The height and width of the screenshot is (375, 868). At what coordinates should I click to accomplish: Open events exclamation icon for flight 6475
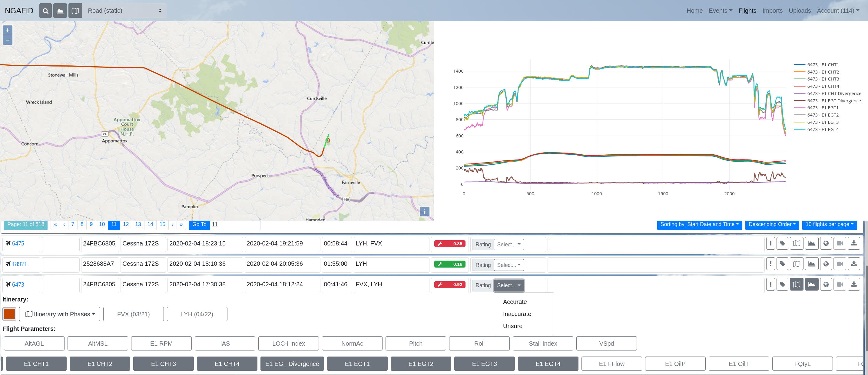click(x=770, y=243)
